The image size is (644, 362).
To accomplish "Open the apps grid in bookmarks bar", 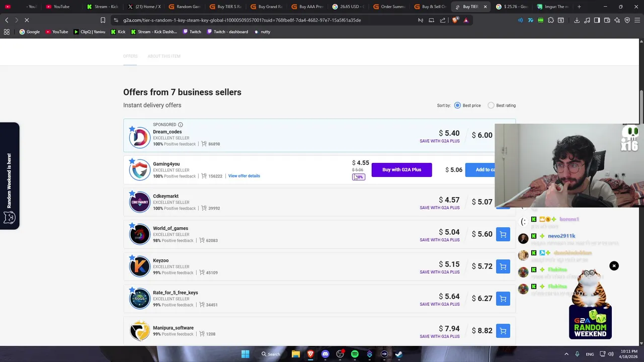I will tap(7, 32).
